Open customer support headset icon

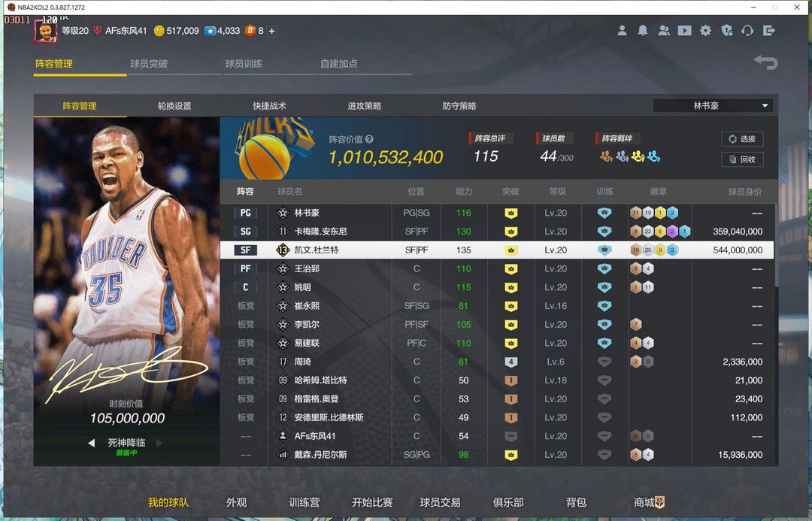[747, 31]
